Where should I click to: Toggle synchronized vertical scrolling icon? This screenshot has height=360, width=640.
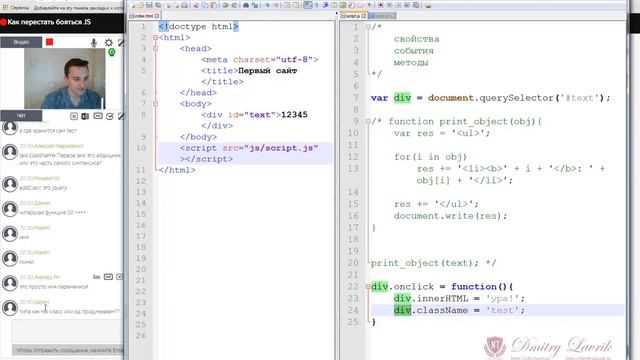287,5
